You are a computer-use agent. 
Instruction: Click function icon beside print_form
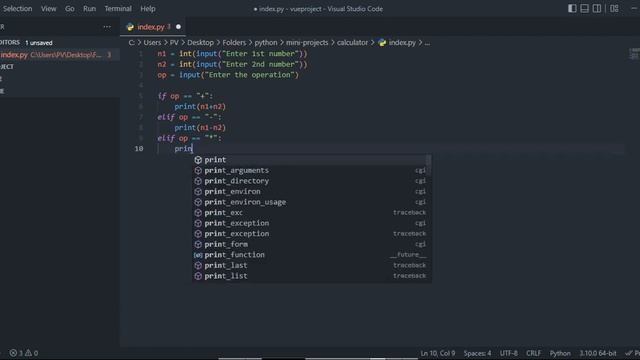pos(198,244)
